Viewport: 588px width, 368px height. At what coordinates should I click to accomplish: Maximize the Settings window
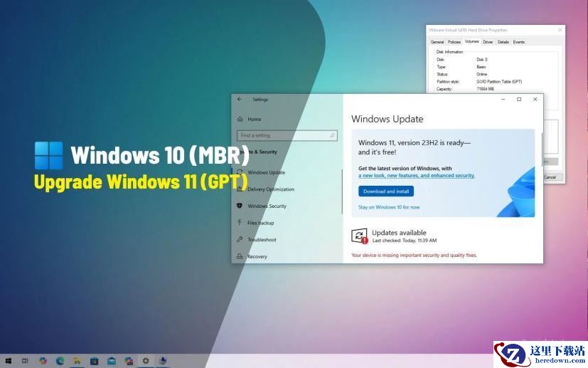(519, 99)
